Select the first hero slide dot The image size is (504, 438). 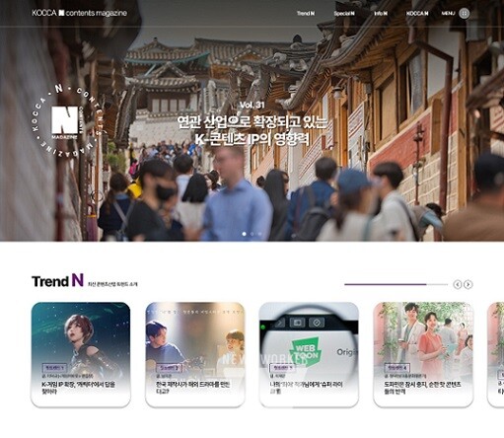[244, 234]
